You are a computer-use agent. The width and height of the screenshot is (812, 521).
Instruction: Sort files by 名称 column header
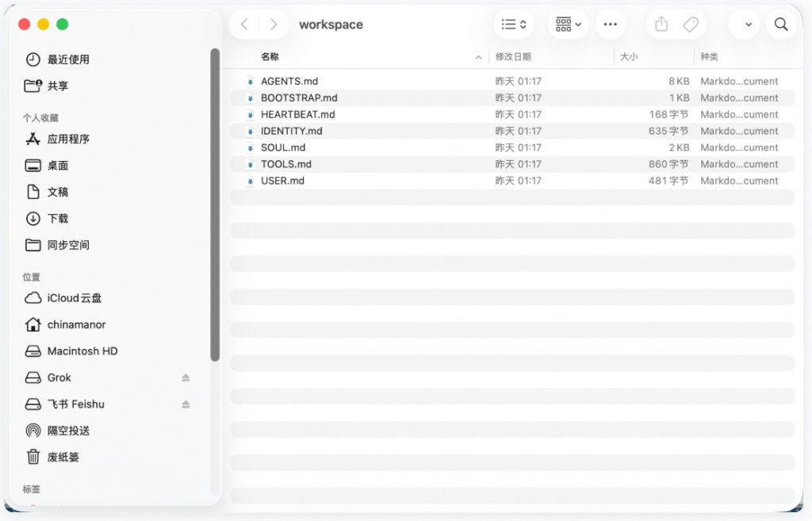point(270,57)
